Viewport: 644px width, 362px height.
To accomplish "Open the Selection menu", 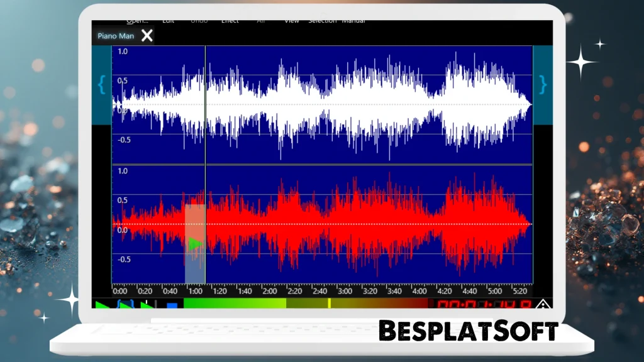I will (x=322, y=21).
